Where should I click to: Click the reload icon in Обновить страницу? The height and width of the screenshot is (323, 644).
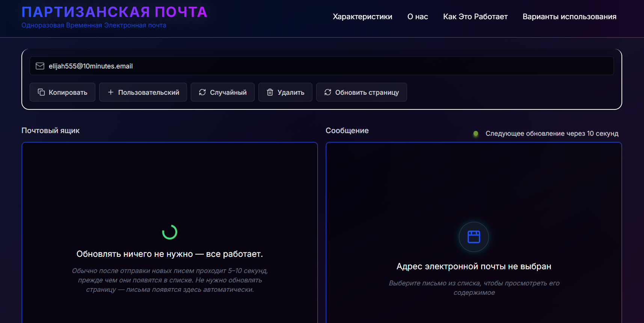coord(328,92)
